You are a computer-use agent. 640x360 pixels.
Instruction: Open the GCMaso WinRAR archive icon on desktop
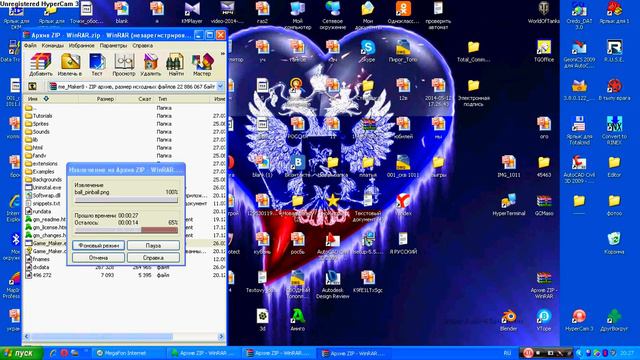[x=544, y=204]
